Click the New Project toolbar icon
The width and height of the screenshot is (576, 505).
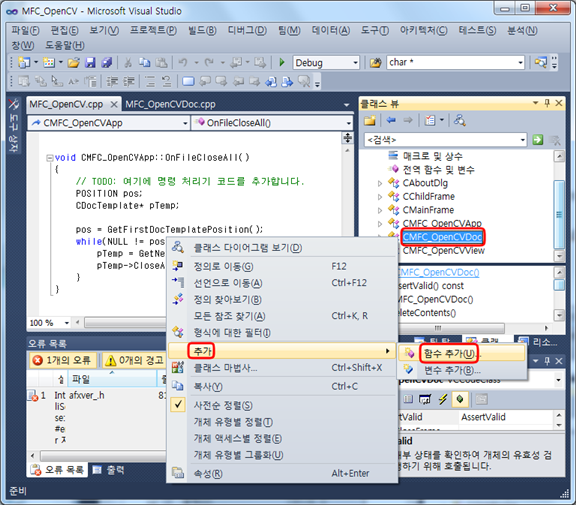click(24, 62)
